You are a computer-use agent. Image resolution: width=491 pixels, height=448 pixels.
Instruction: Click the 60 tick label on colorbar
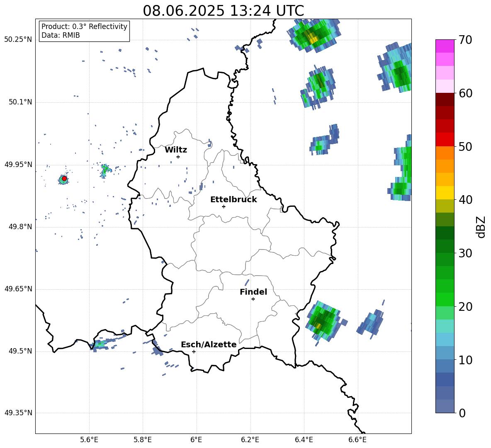465,93
